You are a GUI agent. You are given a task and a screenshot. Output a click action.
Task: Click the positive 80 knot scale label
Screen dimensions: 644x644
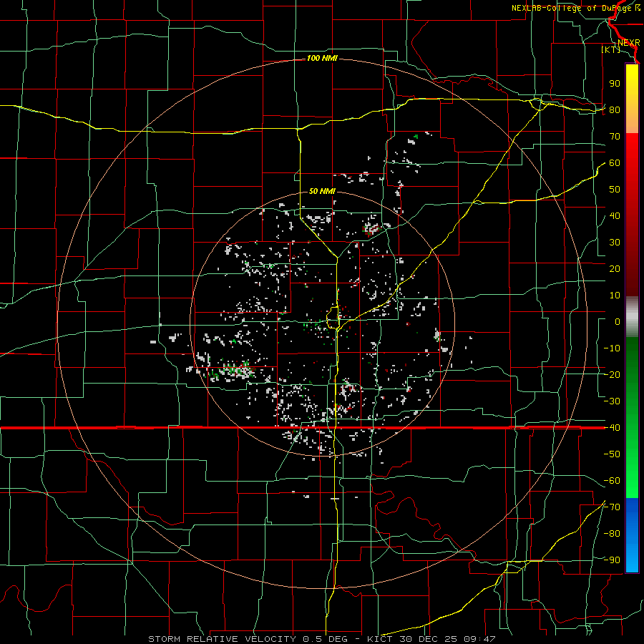click(x=615, y=110)
